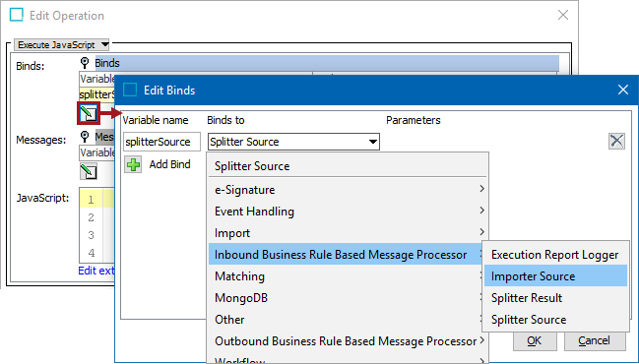Open the Event Handling menu category
Screen dimensions: 639x364
[x=349, y=211]
